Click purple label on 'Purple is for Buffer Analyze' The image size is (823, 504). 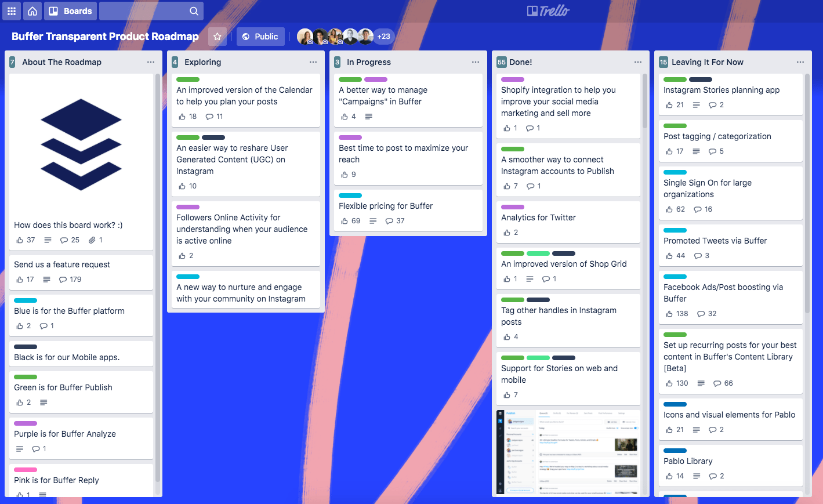coord(26,423)
